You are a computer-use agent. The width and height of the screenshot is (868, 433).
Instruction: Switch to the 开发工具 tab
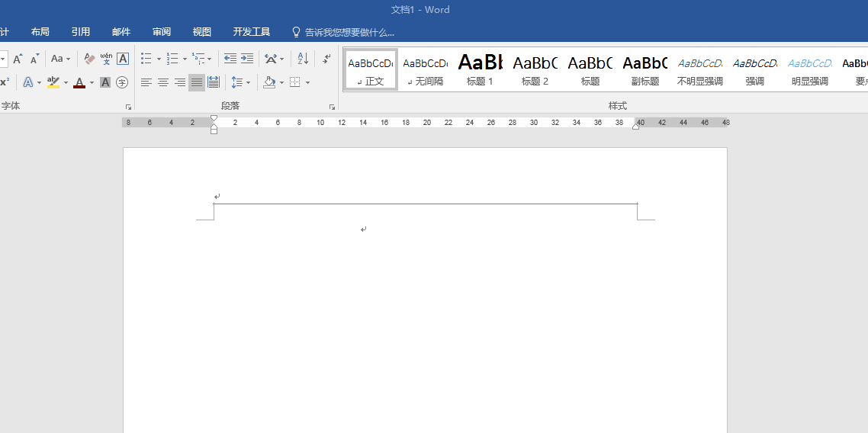252,32
